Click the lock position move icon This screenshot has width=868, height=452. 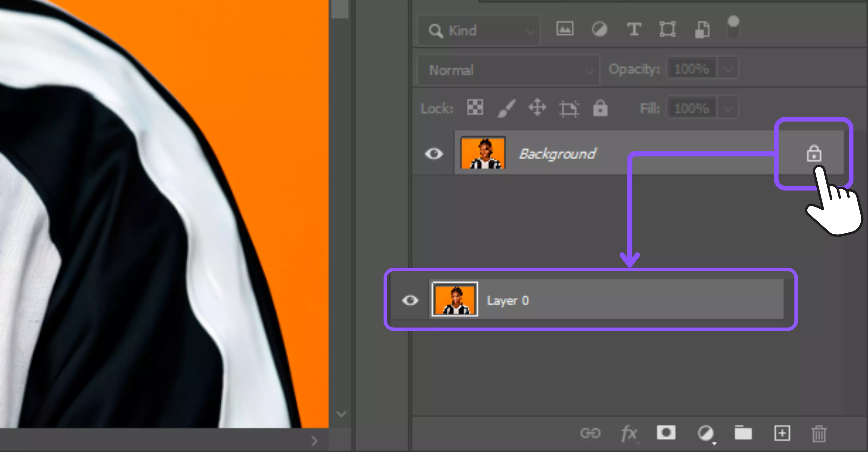point(537,108)
